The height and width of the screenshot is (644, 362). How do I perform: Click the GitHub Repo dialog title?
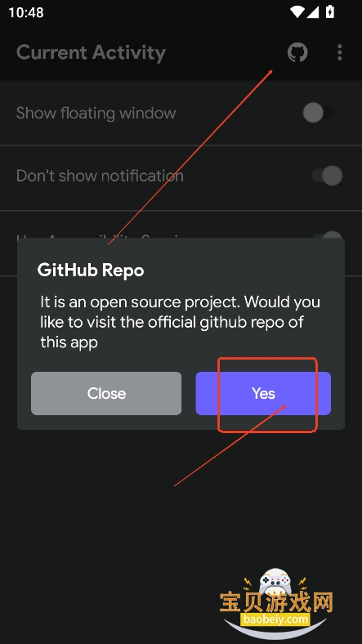click(91, 271)
